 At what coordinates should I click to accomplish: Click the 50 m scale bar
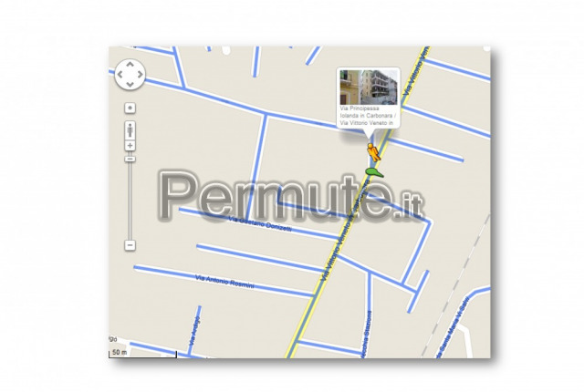point(142,354)
